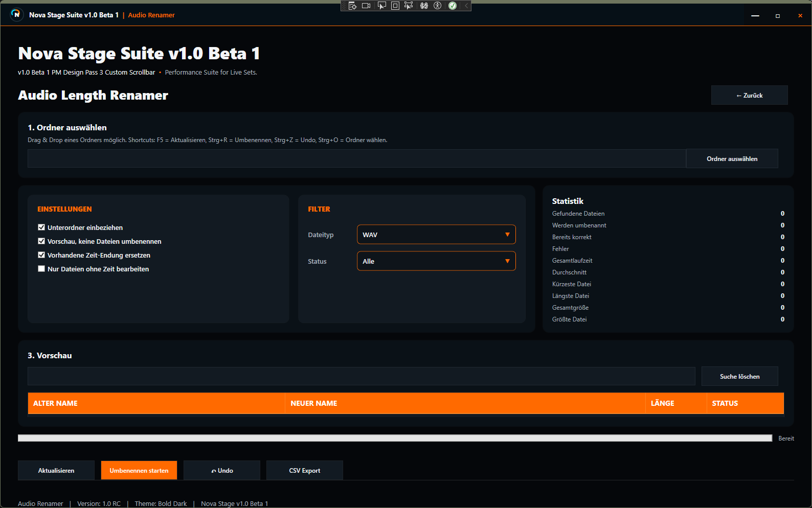Activate the Select Element cursor tool
Viewport: 812px width, 508px height.
(x=381, y=6)
